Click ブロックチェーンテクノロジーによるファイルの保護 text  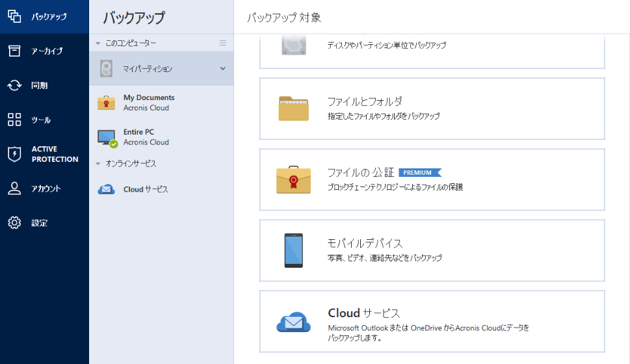point(395,187)
